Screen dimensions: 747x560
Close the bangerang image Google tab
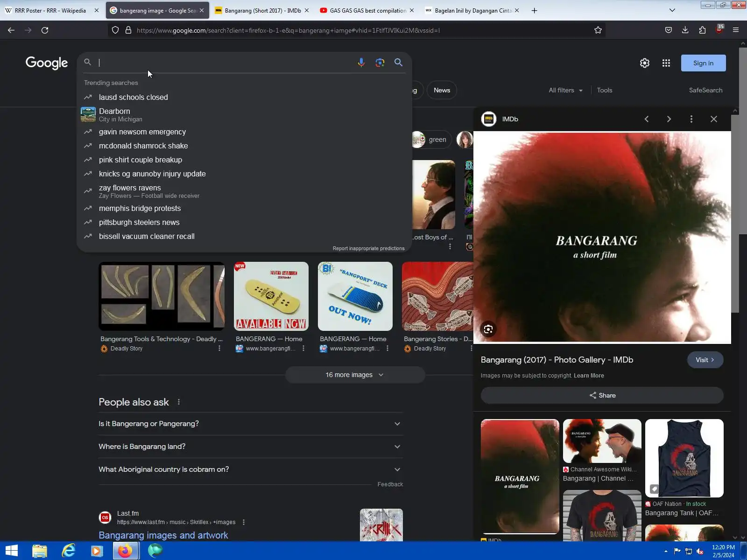click(202, 10)
